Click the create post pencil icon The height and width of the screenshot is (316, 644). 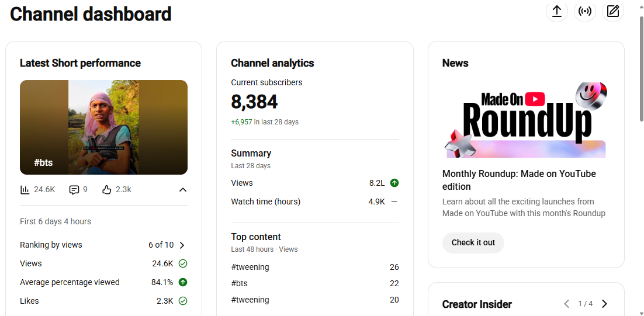(x=613, y=12)
